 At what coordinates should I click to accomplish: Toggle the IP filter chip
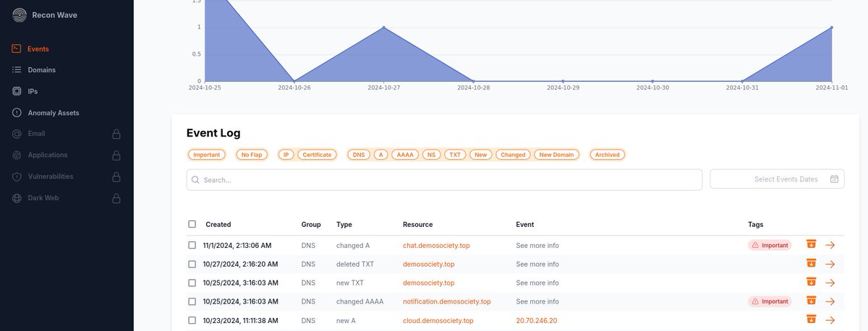click(x=286, y=155)
